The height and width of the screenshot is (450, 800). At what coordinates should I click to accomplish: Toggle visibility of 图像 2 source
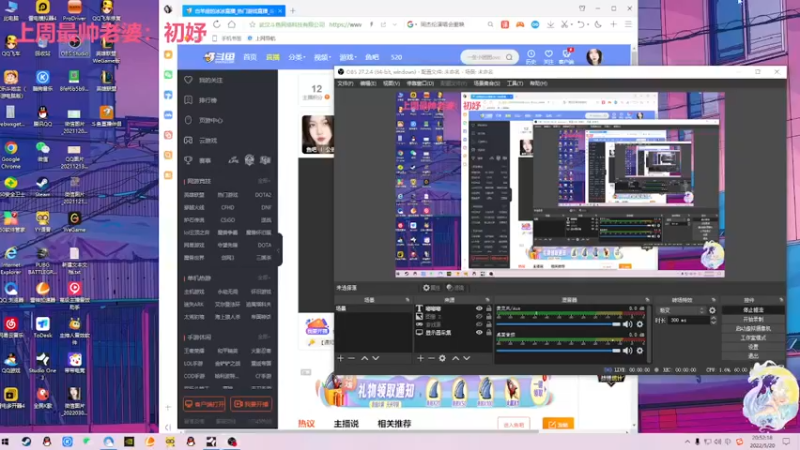tap(479, 316)
